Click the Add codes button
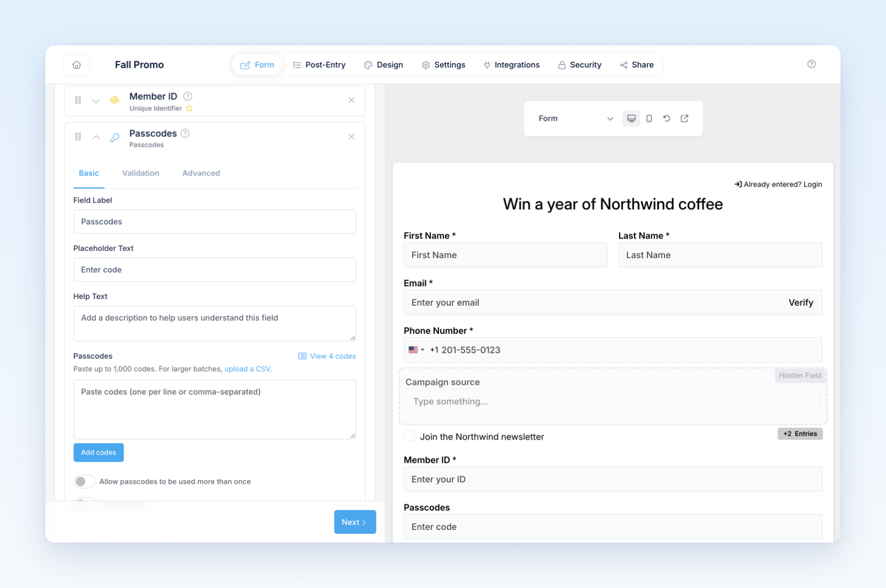 (99, 452)
